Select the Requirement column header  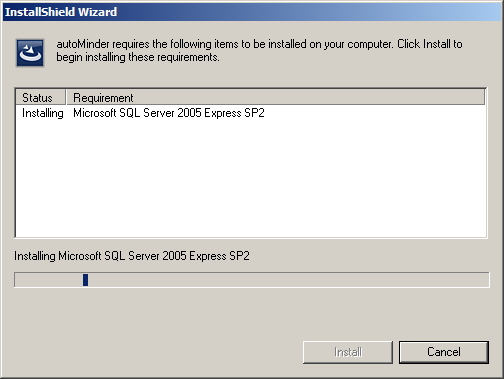coord(275,98)
